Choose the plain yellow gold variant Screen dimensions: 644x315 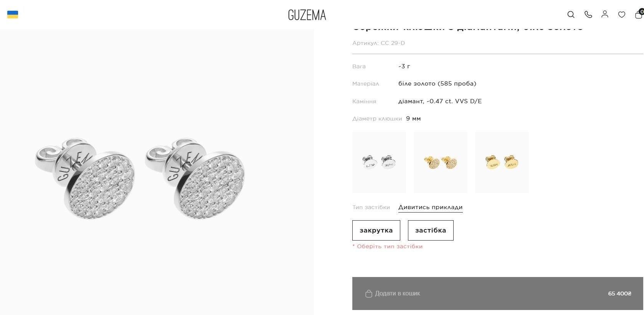click(x=502, y=162)
